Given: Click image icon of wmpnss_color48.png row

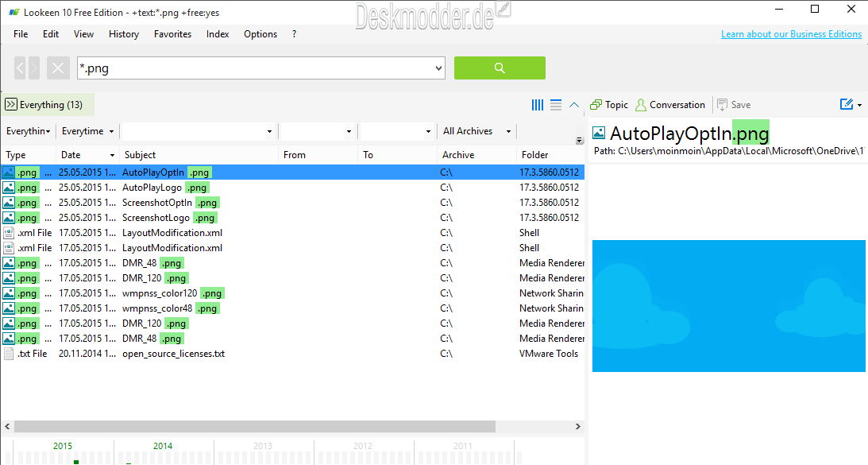Looking at the screenshot, I should (x=9, y=308).
